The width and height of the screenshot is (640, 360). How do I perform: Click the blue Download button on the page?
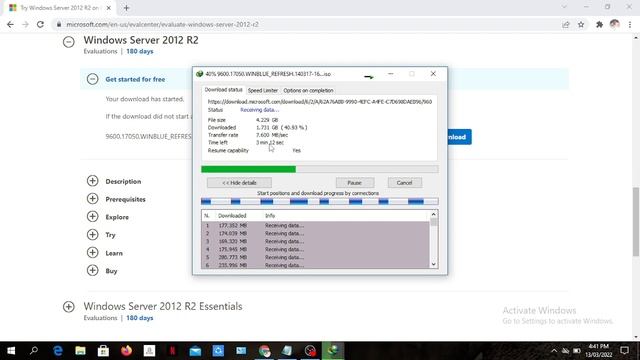460,137
